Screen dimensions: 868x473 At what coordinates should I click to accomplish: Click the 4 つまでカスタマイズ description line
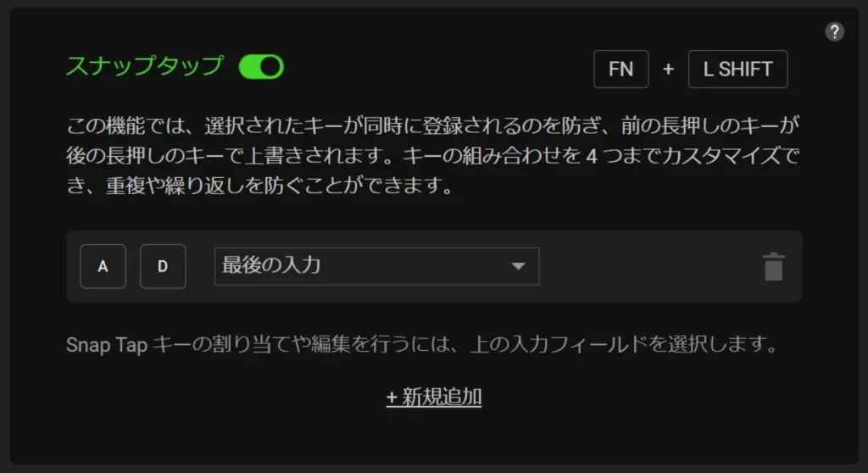coord(433,156)
